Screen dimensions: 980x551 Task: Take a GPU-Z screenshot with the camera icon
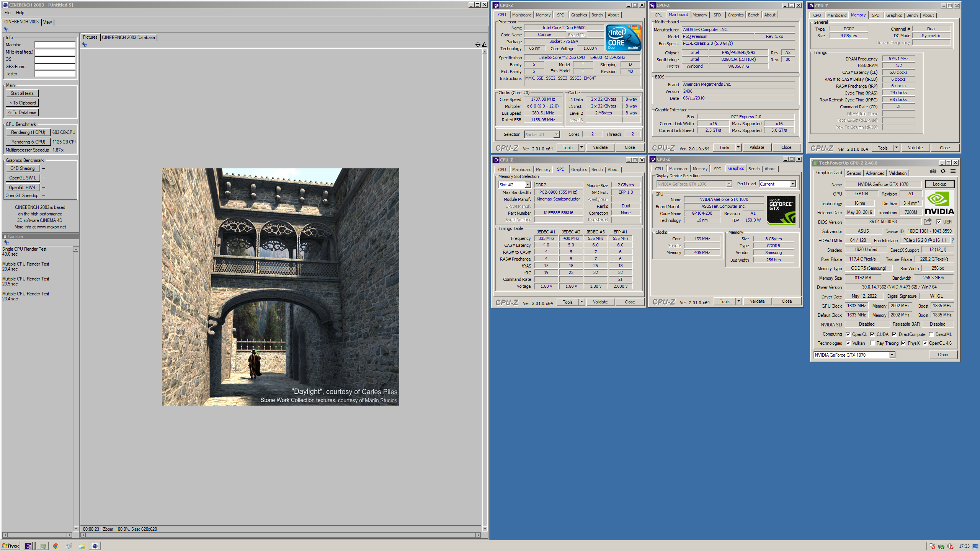pyautogui.click(x=933, y=171)
